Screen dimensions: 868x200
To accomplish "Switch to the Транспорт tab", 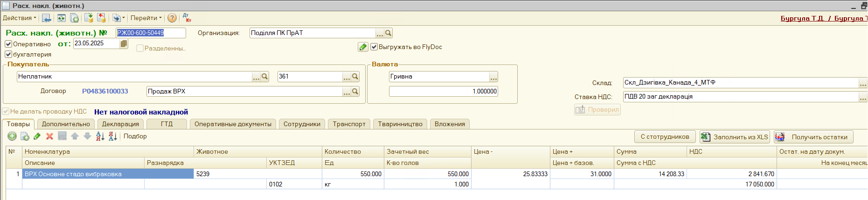I will [x=349, y=124].
